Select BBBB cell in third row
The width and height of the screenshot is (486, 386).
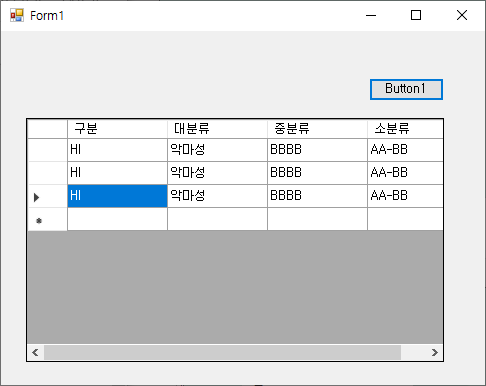[317, 196]
